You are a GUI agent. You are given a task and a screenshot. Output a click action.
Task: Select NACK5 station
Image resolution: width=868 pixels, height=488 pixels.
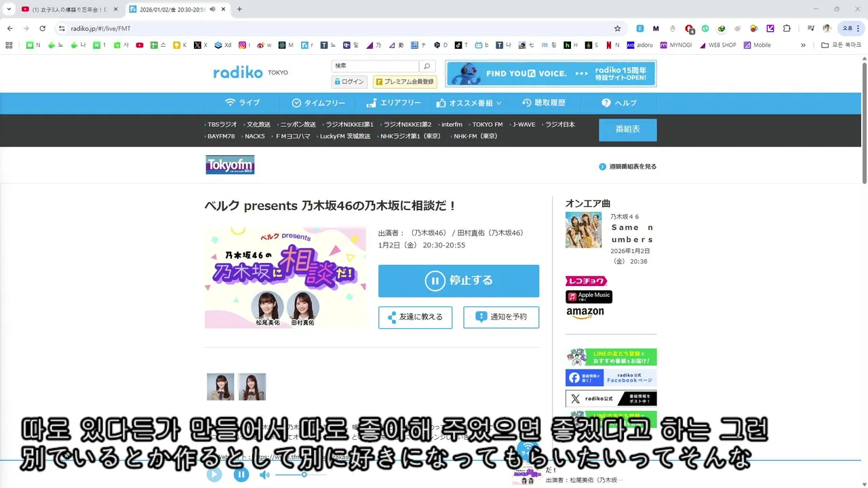pos(254,136)
